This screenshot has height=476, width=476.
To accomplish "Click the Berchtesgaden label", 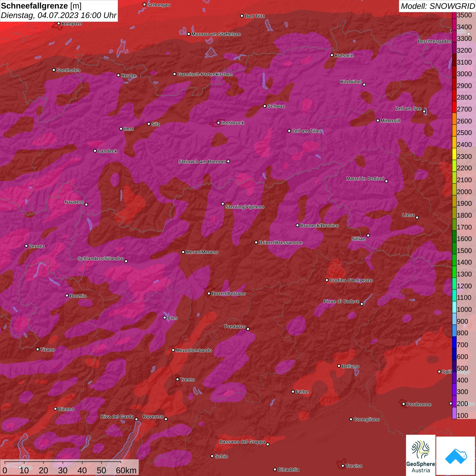I will tap(435, 41).
